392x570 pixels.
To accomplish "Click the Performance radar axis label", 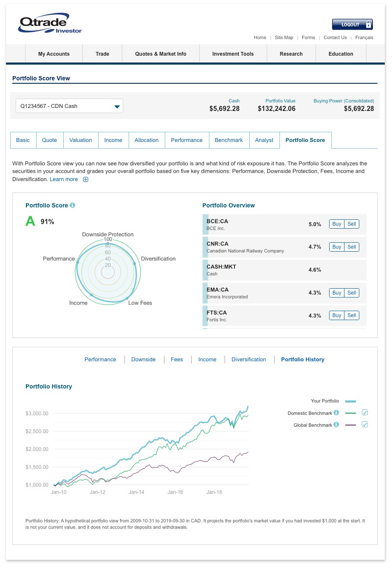I will pos(59,259).
